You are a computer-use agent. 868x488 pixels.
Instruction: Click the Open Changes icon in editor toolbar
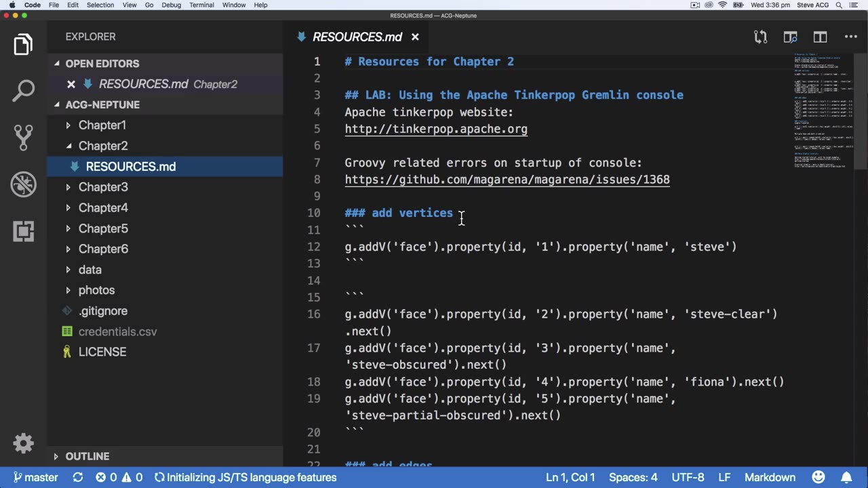(761, 37)
